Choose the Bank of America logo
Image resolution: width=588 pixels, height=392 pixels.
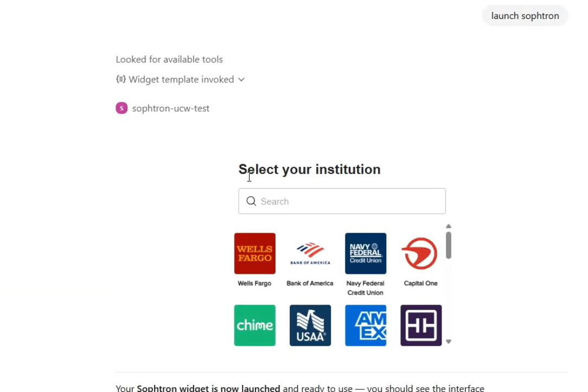pos(310,253)
